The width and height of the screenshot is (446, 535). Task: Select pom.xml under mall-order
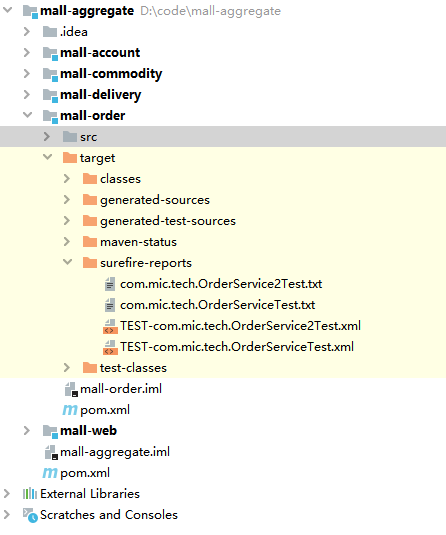[105, 410]
